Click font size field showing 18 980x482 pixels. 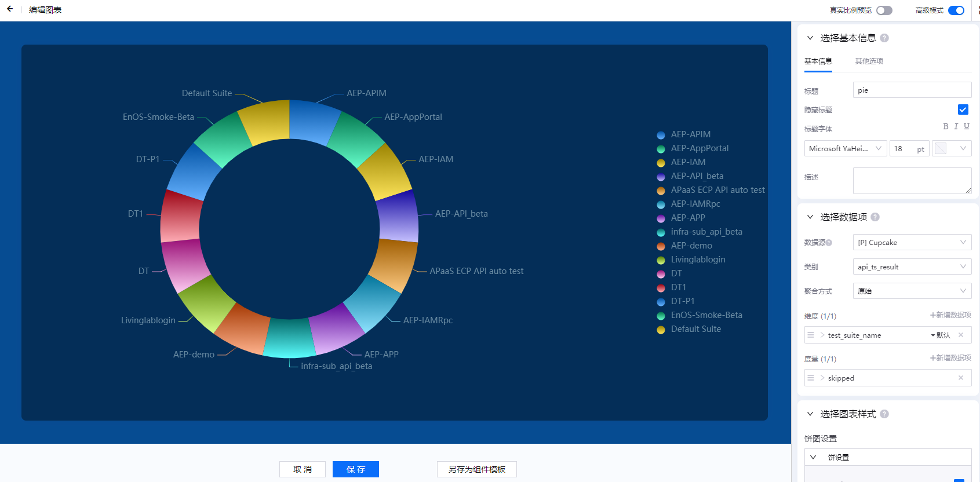[x=909, y=148]
